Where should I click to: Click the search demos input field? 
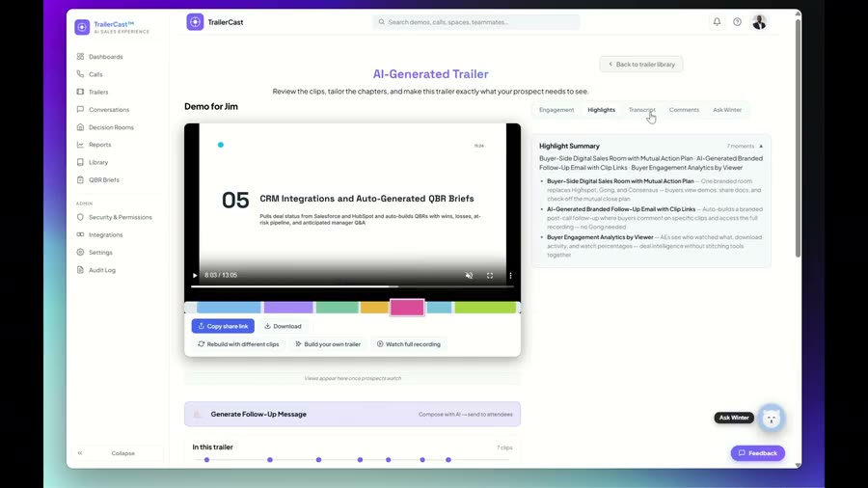476,22
